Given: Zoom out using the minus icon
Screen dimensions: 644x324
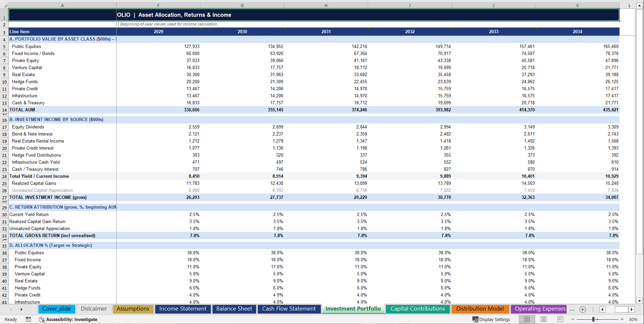Looking at the screenshot, I should 572,319.
